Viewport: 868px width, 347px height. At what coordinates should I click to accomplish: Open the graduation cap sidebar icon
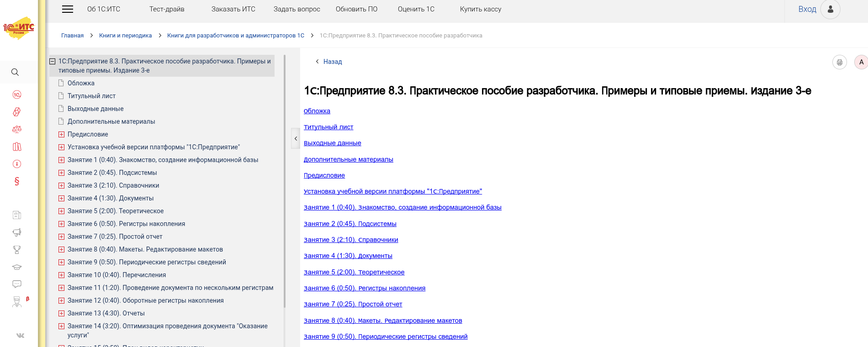click(17, 267)
